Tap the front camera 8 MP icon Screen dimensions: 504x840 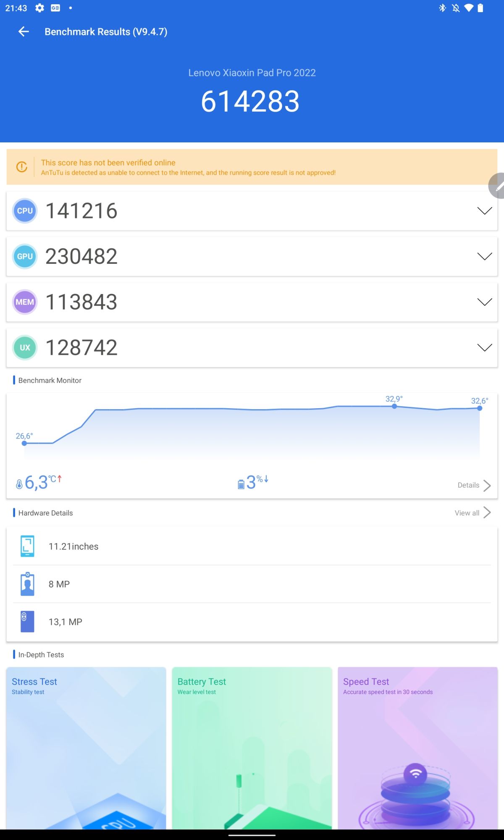coord(27,584)
